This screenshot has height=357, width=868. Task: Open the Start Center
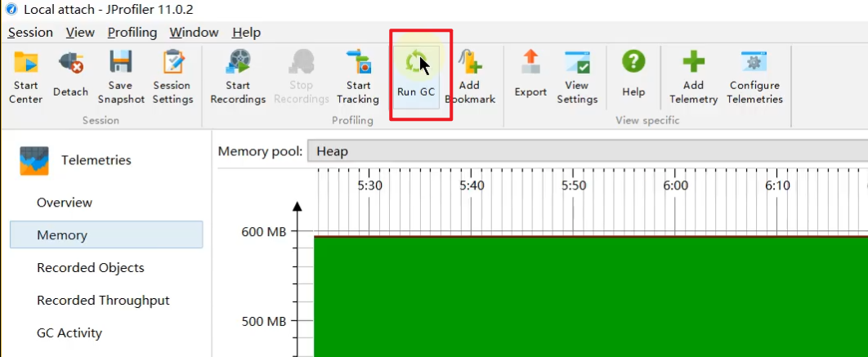(x=25, y=78)
